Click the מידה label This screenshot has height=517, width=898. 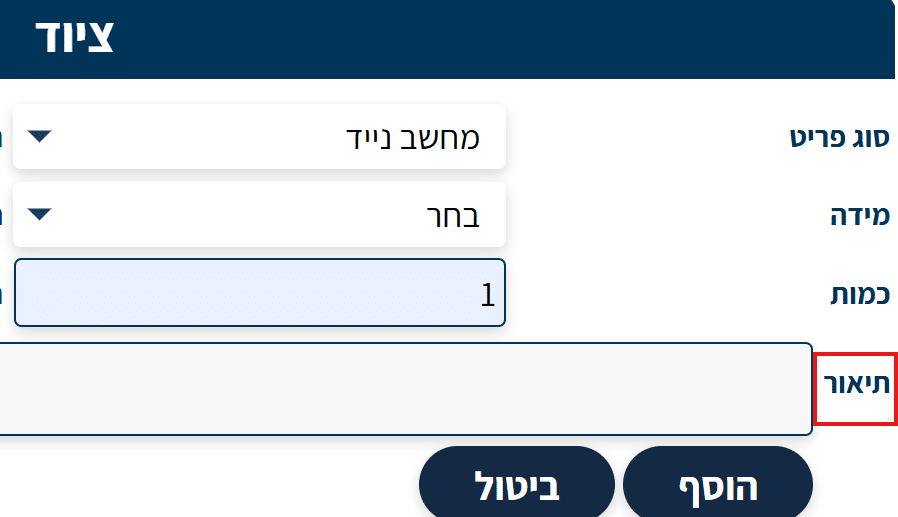860,214
